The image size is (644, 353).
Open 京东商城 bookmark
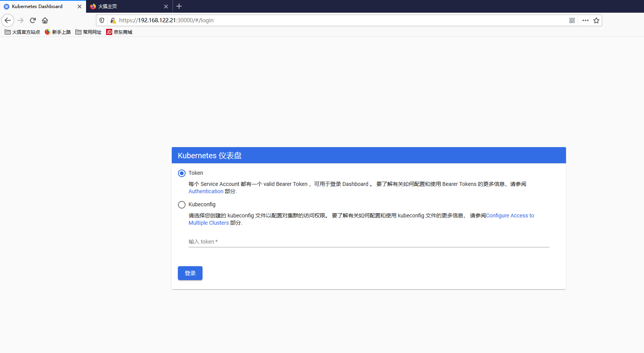point(119,32)
